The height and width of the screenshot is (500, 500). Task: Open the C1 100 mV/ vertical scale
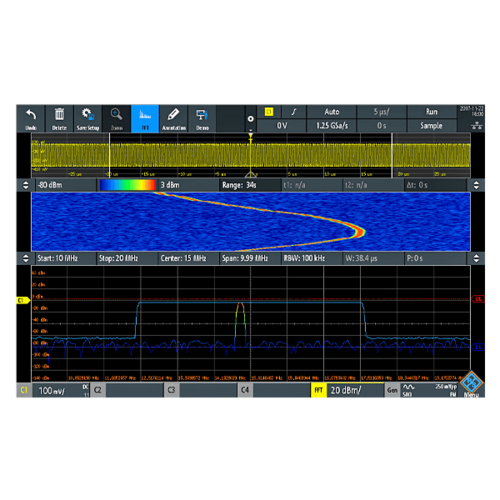click(61, 390)
